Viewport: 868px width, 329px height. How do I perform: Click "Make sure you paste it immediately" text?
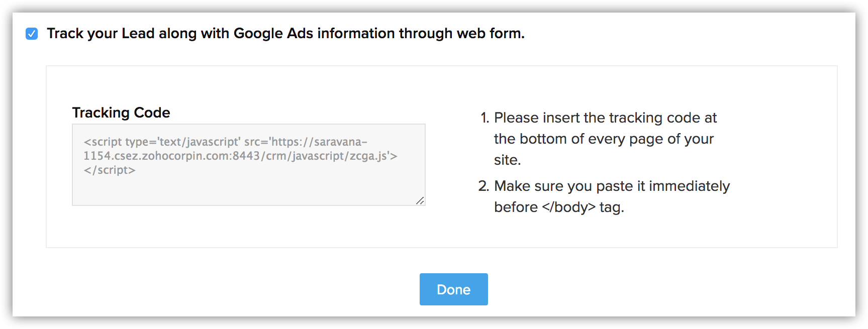click(612, 186)
